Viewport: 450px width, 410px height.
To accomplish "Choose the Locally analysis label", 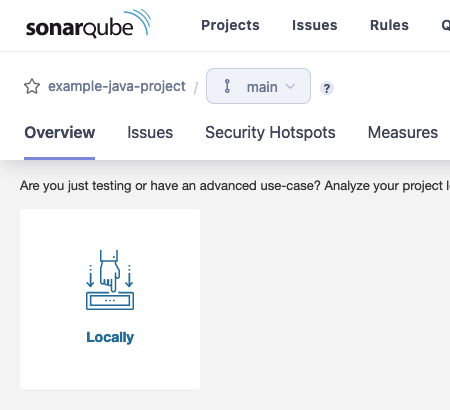I will click(110, 337).
